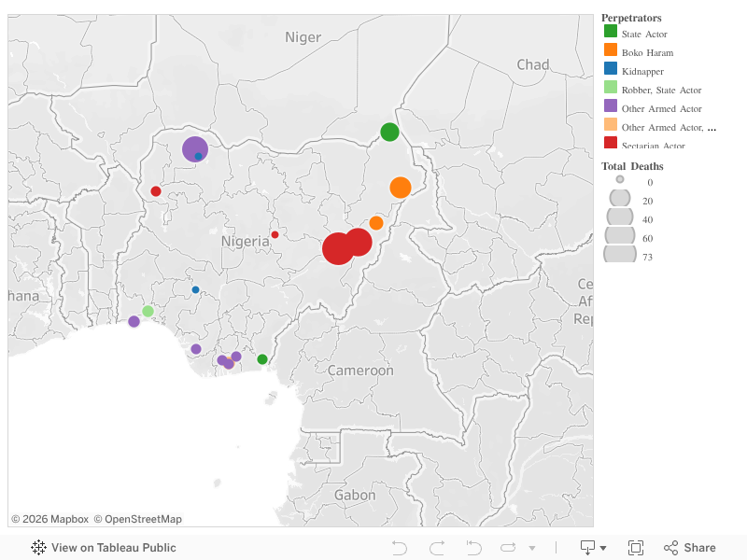
Task: Open the Download icon in the toolbar
Action: [x=586, y=547]
